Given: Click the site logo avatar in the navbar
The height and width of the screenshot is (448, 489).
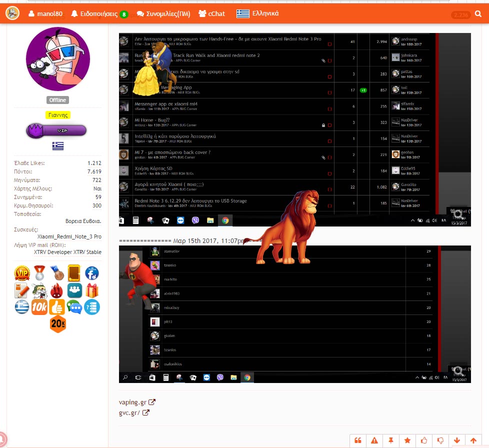Looking at the screenshot, I should [12, 13].
